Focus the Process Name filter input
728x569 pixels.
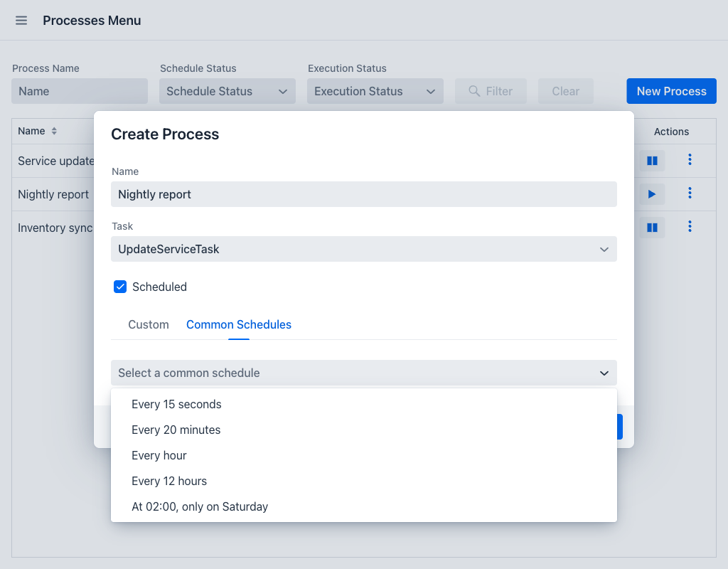80,91
